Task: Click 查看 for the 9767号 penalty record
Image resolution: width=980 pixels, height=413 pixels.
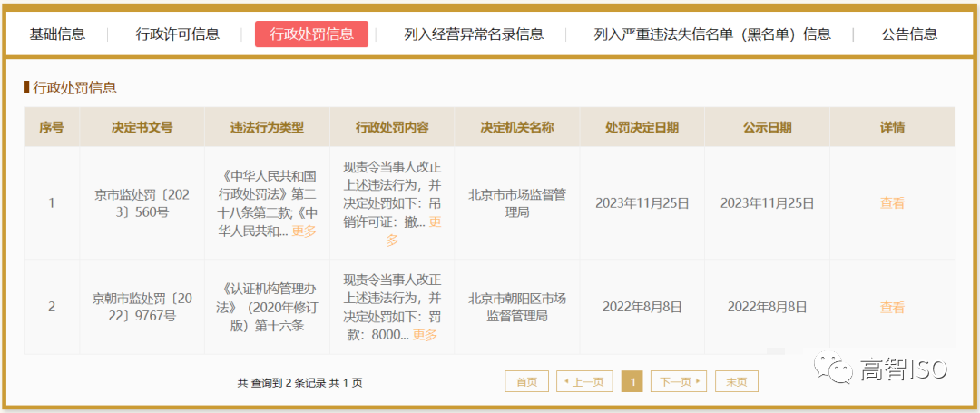Action: [x=892, y=307]
